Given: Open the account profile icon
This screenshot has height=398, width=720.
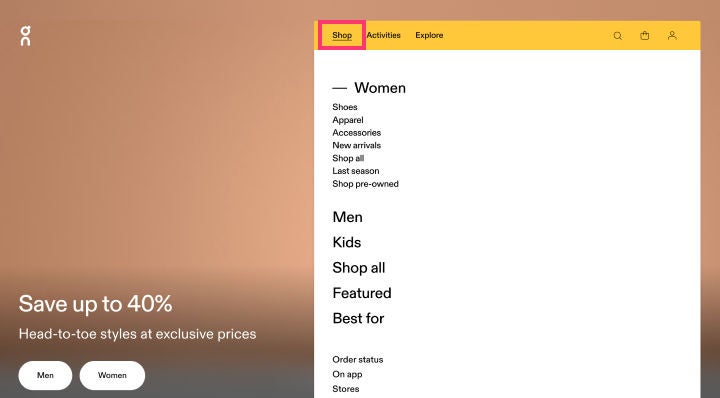Looking at the screenshot, I should click(x=672, y=35).
